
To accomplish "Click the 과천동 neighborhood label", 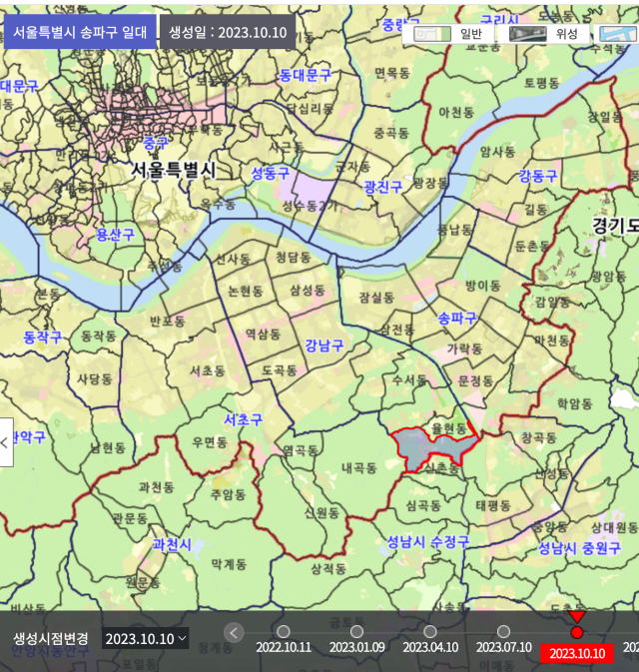I will point(156,487).
